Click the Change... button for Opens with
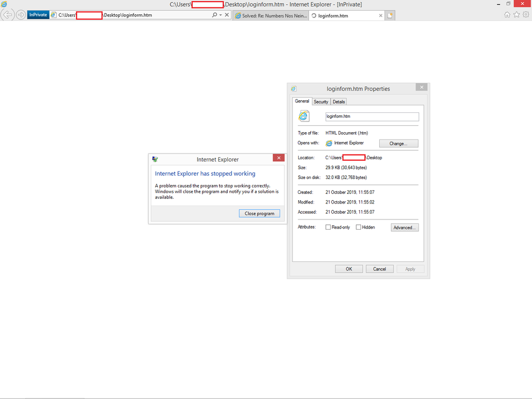532x399 pixels. click(398, 144)
